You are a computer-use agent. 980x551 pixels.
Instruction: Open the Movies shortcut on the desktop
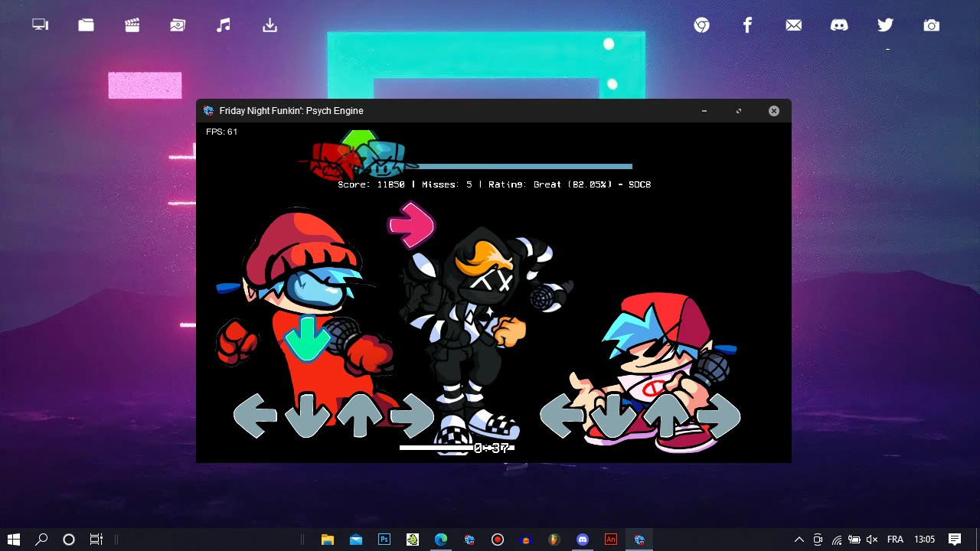click(132, 24)
